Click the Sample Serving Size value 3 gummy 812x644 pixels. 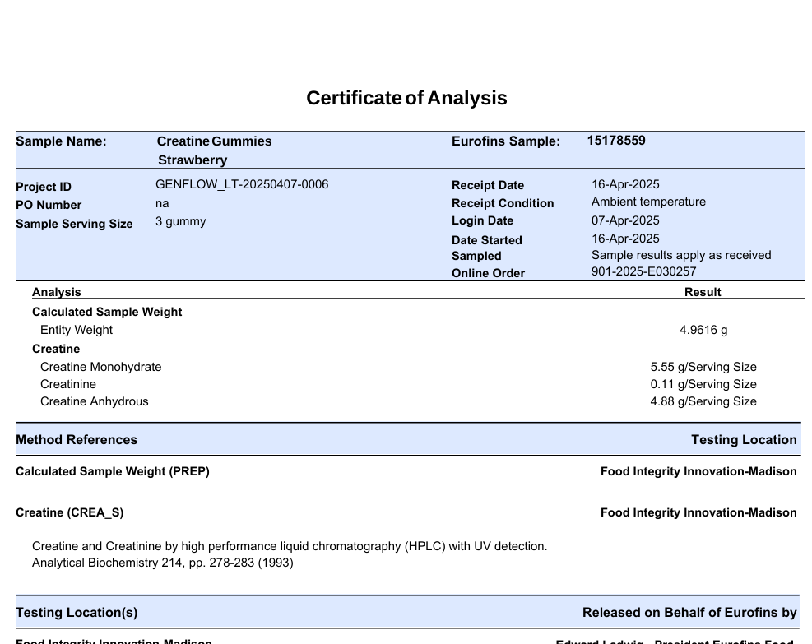coord(181,221)
